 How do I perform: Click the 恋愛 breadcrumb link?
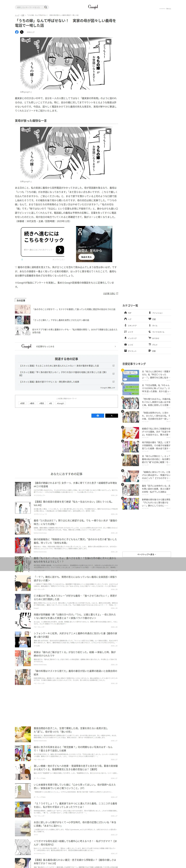point(23,15)
